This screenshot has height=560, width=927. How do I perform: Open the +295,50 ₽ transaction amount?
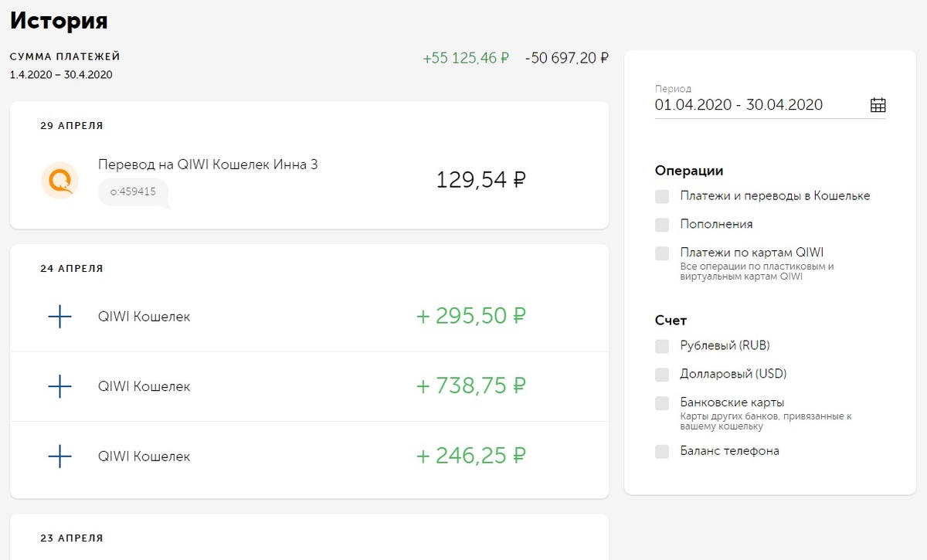[x=470, y=317]
